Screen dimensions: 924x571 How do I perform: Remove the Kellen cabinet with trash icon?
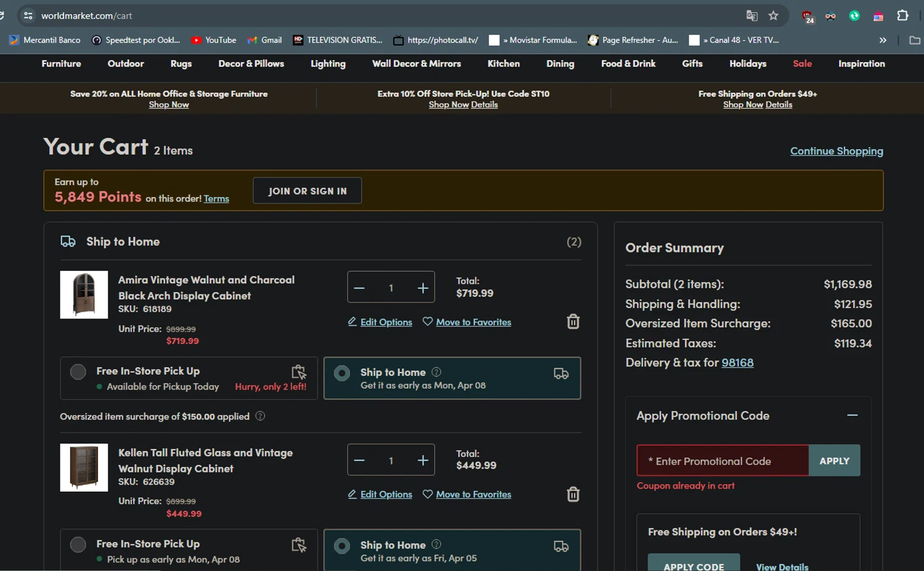tap(573, 495)
